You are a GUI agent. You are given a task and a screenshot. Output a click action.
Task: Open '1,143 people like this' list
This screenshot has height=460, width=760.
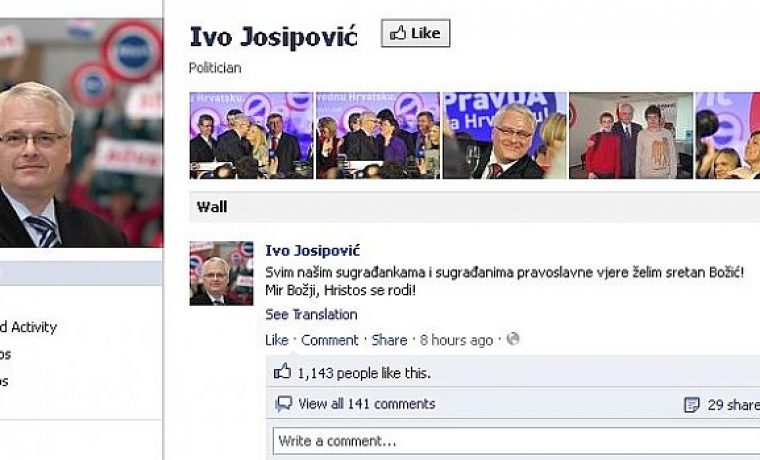coord(364,373)
